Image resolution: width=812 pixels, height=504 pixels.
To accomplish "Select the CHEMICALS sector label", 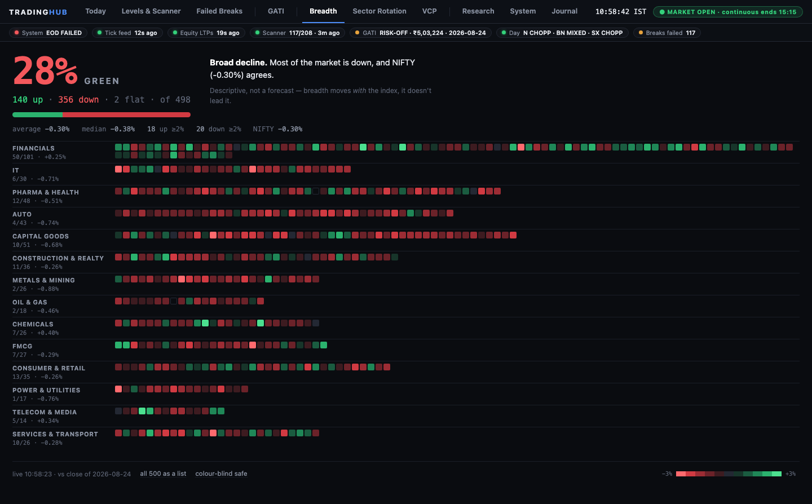I will tap(33, 324).
